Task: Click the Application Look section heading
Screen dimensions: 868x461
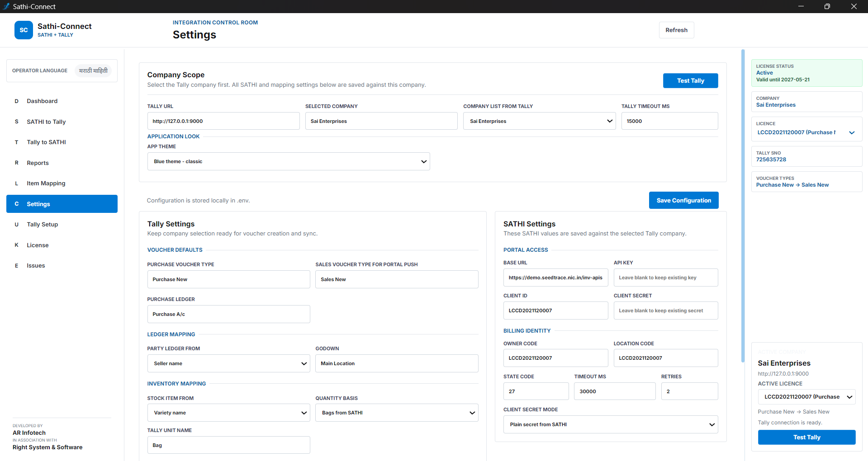Action: point(173,136)
